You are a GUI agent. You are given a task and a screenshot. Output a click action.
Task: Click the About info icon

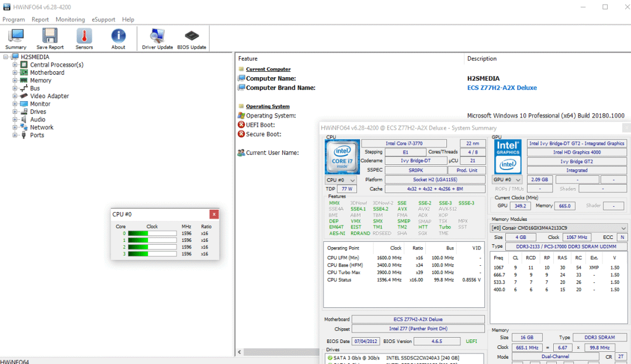tap(118, 39)
